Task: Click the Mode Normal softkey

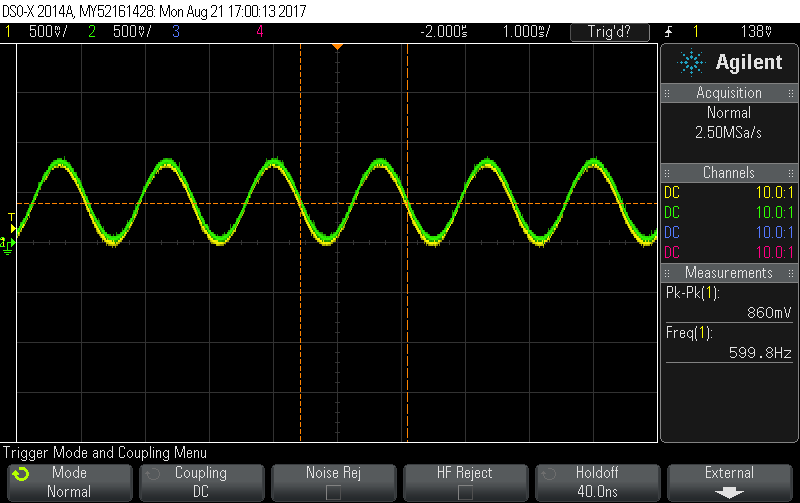Action: [69, 482]
